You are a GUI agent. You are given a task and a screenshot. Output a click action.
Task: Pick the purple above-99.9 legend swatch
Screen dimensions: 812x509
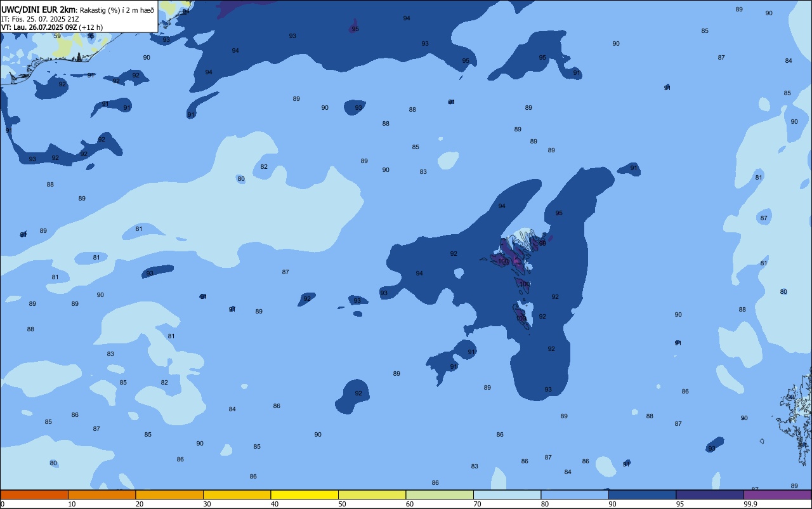coord(778,494)
